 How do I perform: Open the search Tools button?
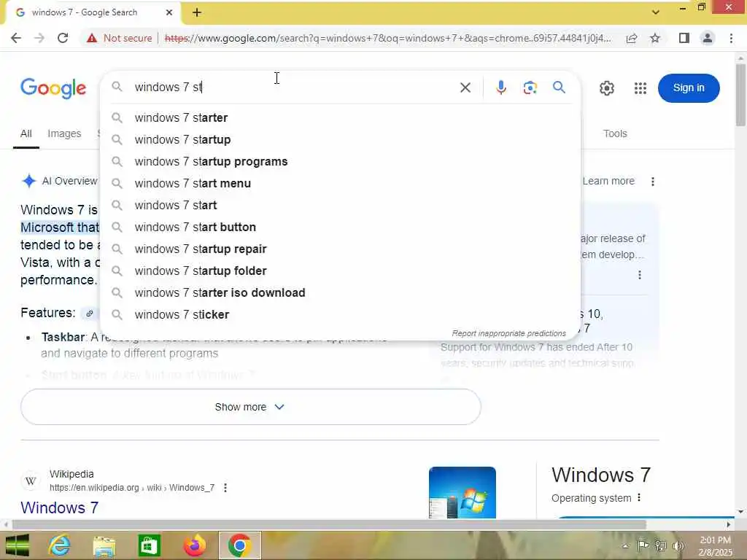615,134
